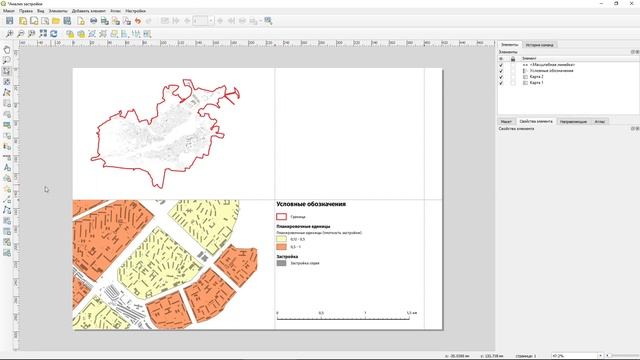Add a node-based polygon item
The image size is (640, 360).
[7, 210]
